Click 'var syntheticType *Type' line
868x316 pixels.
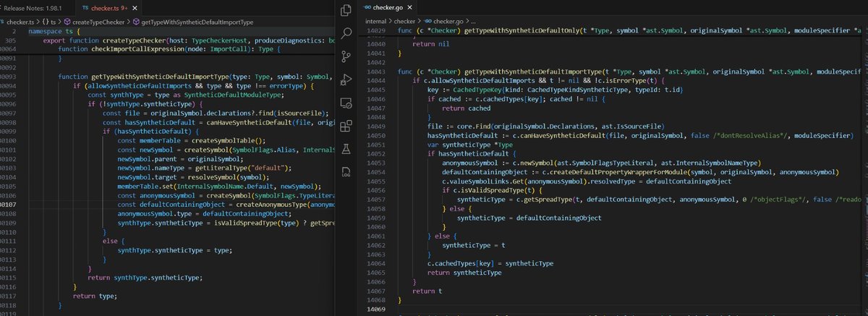tap(470, 144)
